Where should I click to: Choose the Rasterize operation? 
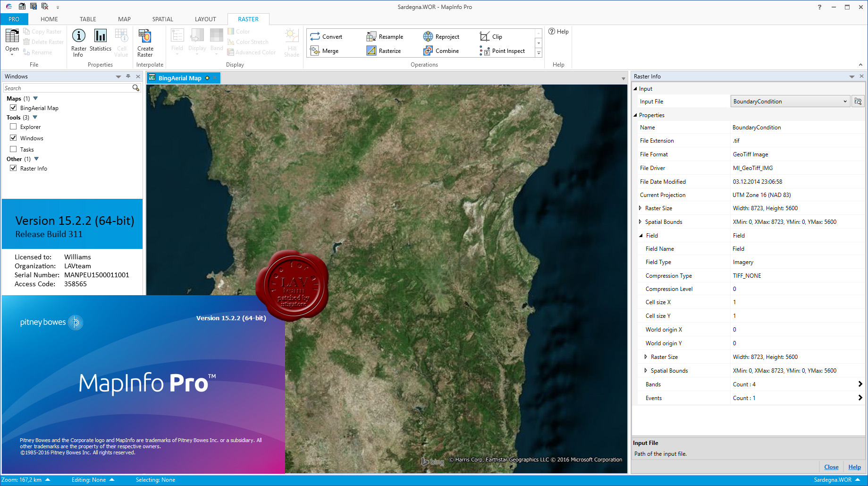[x=384, y=51]
